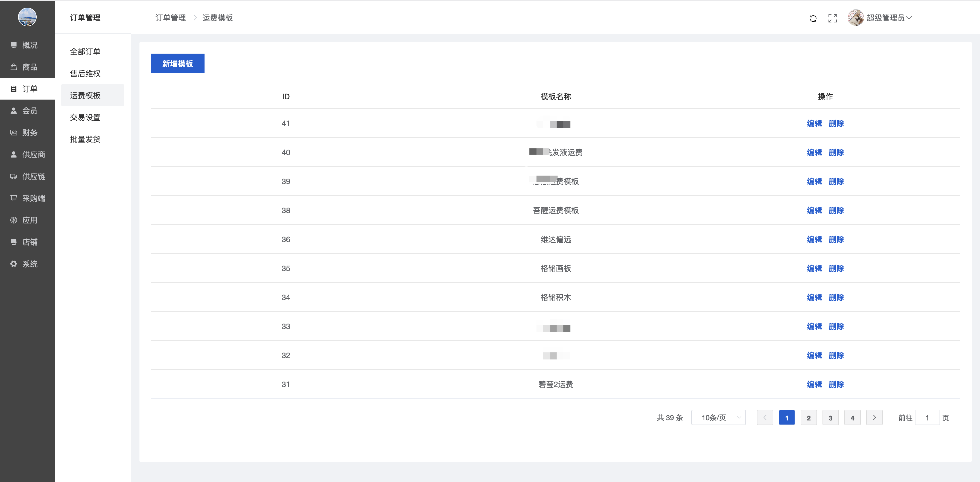Open 系统 settings in the sidebar
The image size is (980, 482).
click(x=29, y=264)
